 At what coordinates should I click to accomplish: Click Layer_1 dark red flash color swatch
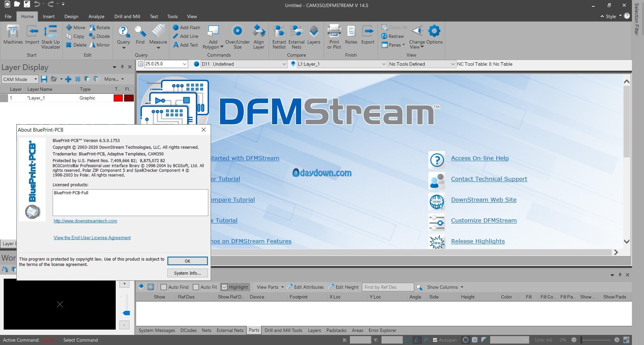[x=129, y=98]
